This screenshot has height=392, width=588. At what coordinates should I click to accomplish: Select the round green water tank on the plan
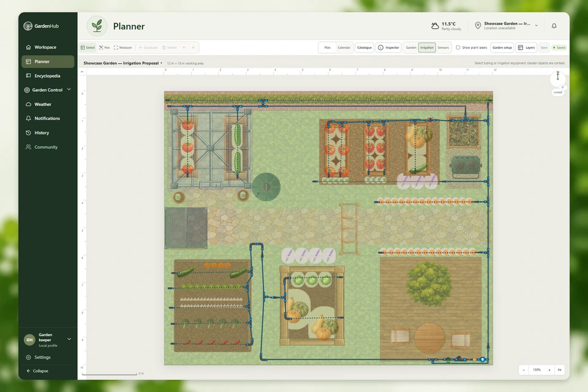click(x=266, y=186)
